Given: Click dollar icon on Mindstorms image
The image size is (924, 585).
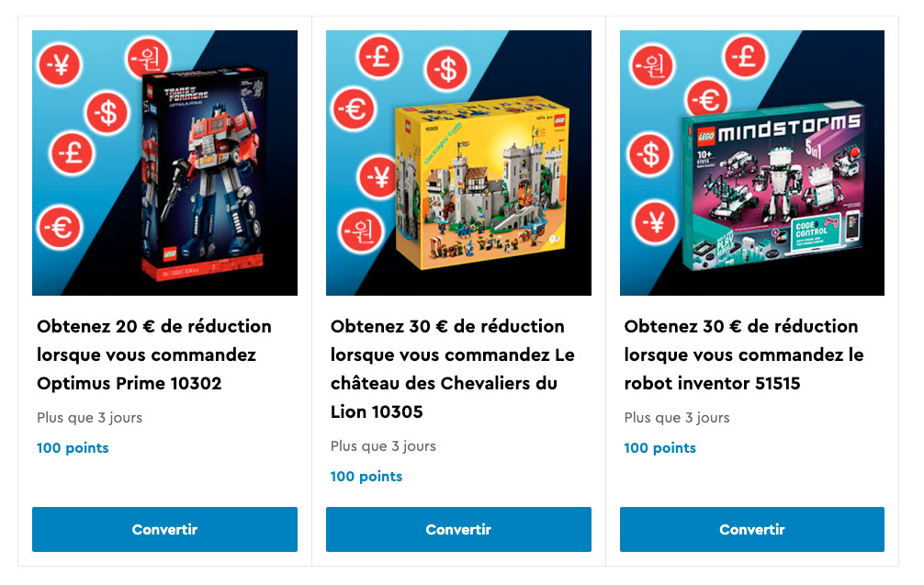Looking at the screenshot, I should click(650, 154).
